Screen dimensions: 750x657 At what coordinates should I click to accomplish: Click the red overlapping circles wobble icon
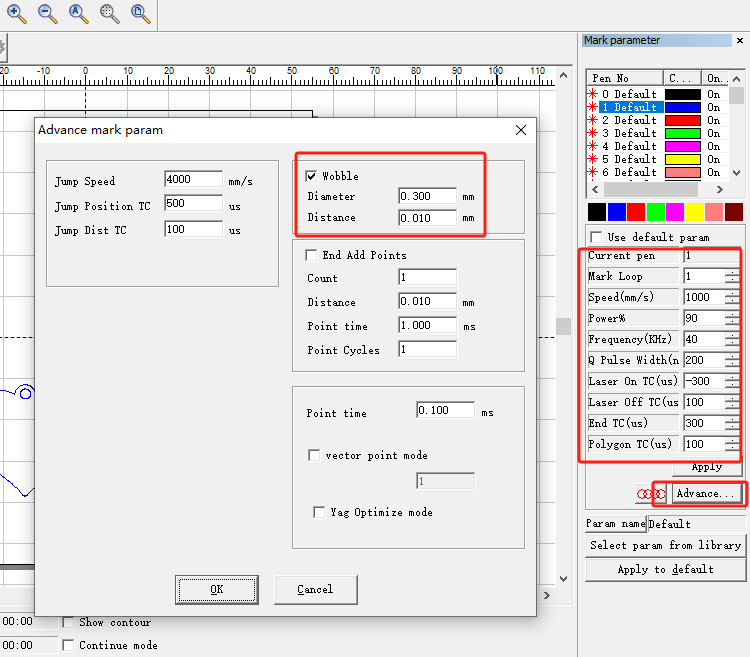point(652,495)
